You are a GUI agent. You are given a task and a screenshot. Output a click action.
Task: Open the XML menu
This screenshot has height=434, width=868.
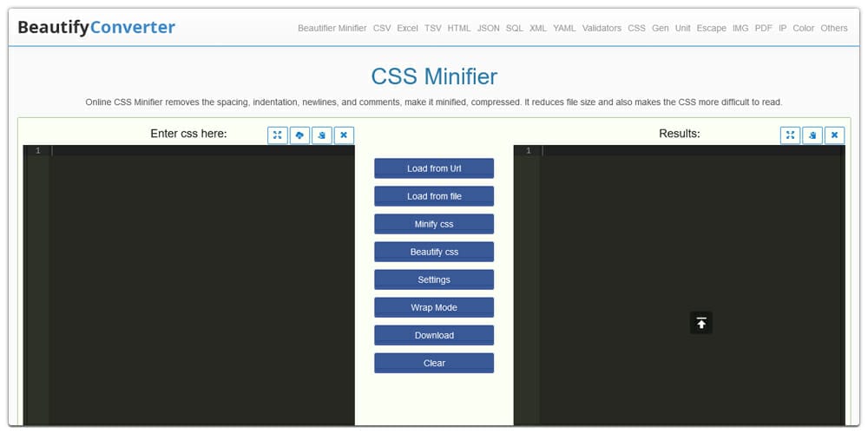click(538, 29)
